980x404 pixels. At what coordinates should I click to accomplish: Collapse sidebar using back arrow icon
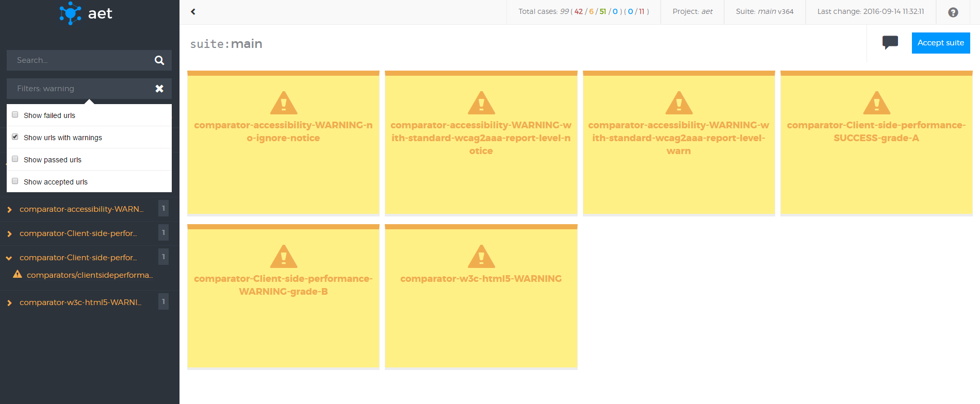[193, 12]
